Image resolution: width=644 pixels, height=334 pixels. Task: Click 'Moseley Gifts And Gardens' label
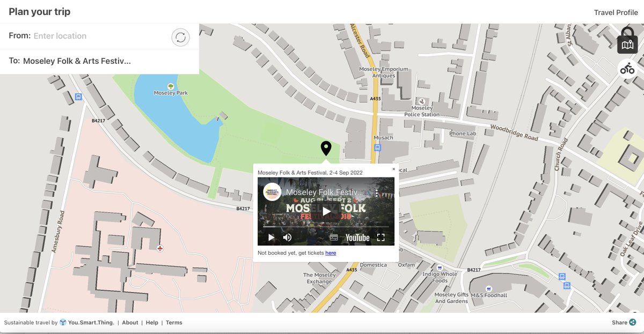(x=451, y=298)
